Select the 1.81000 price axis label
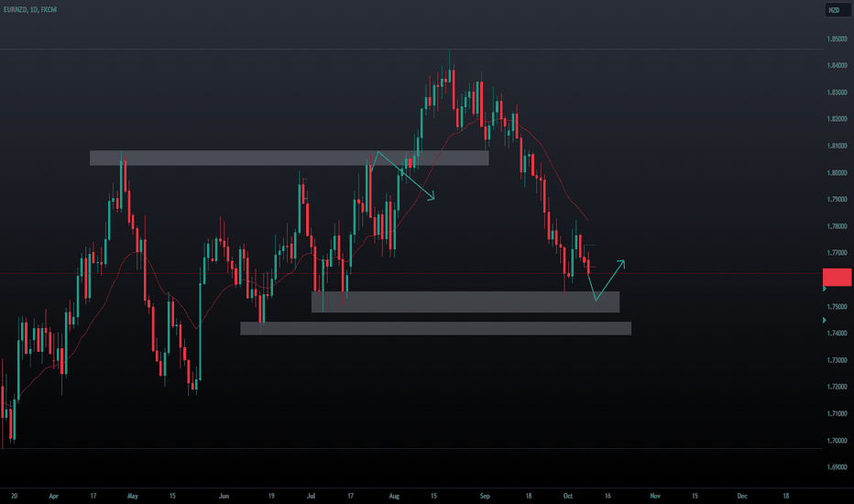This screenshot has height=504, width=854. [838, 146]
